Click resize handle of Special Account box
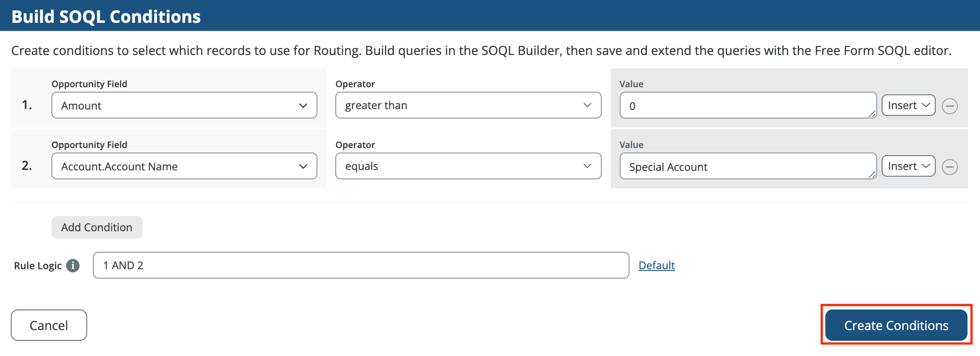980x356 pixels. (872, 175)
